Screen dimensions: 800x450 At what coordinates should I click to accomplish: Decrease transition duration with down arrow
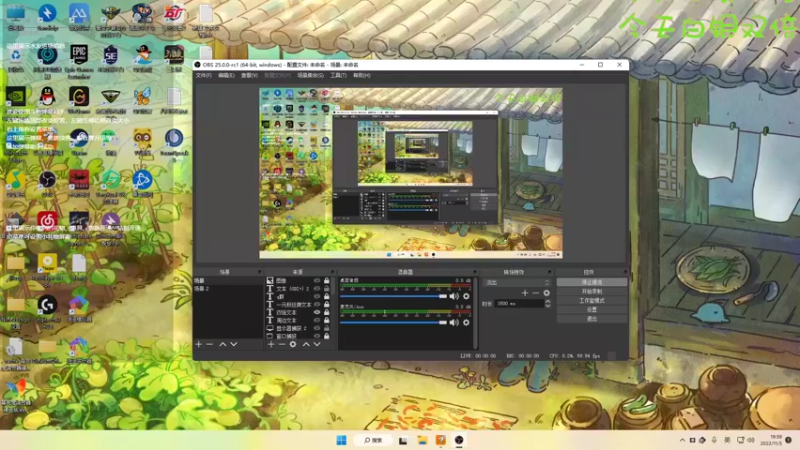click(x=547, y=306)
